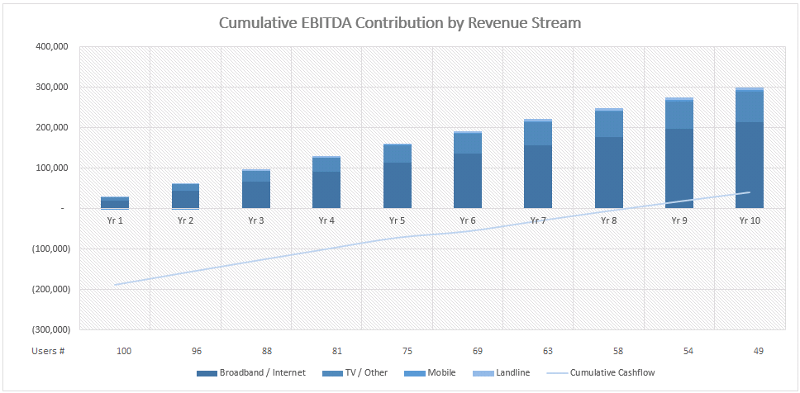This screenshot has width=800, height=393.
Task: Click the users value 100
Action: [124, 351]
